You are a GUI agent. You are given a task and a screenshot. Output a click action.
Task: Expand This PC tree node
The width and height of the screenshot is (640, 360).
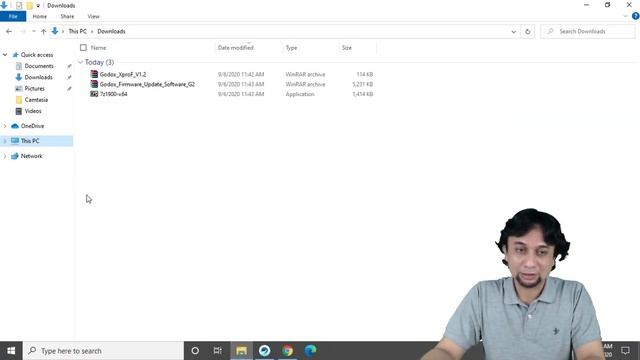click(5, 141)
